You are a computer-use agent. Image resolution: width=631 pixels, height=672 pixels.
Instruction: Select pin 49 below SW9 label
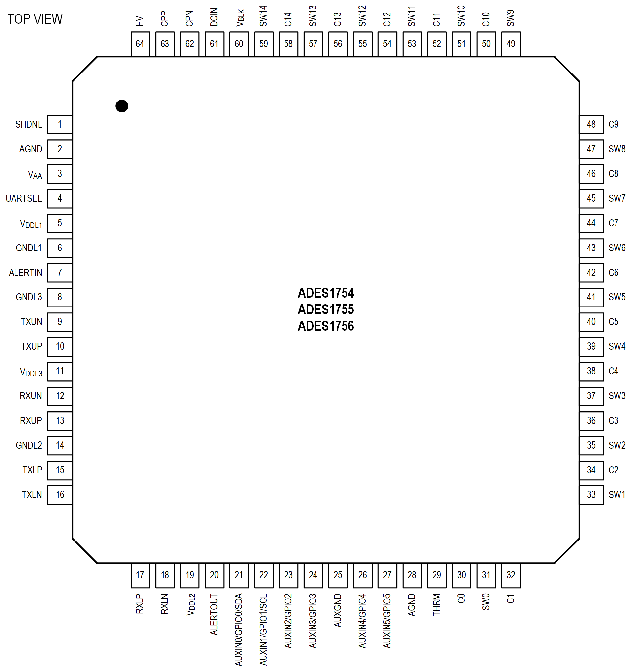click(x=511, y=44)
